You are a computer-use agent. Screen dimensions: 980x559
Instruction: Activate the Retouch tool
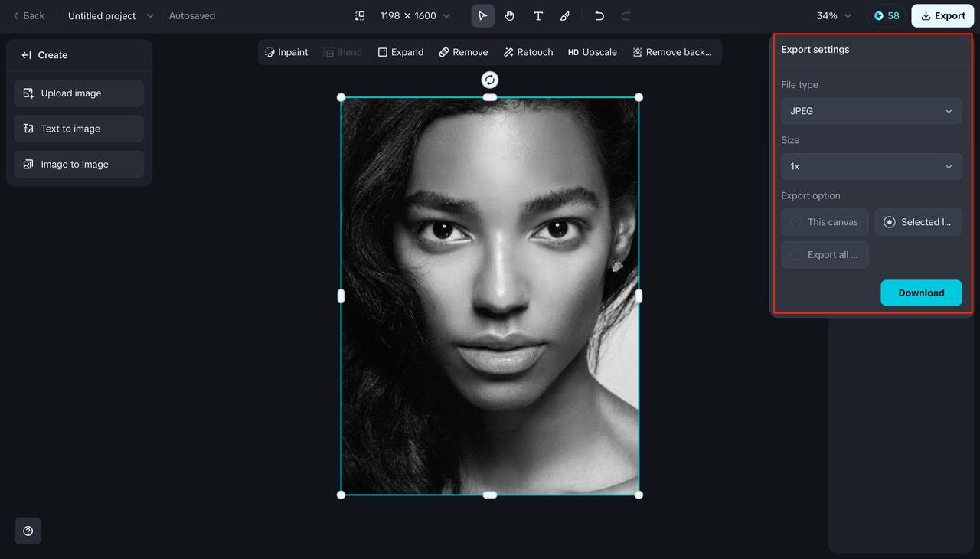coord(528,51)
